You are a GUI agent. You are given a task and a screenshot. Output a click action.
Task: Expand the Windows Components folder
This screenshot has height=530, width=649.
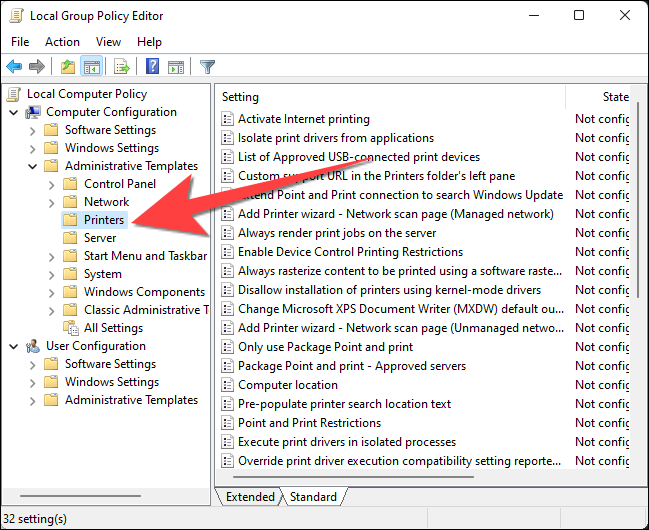52,292
